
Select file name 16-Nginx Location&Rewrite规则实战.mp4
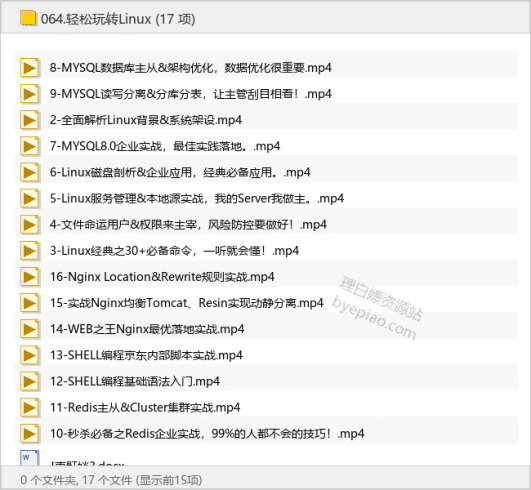pos(162,277)
